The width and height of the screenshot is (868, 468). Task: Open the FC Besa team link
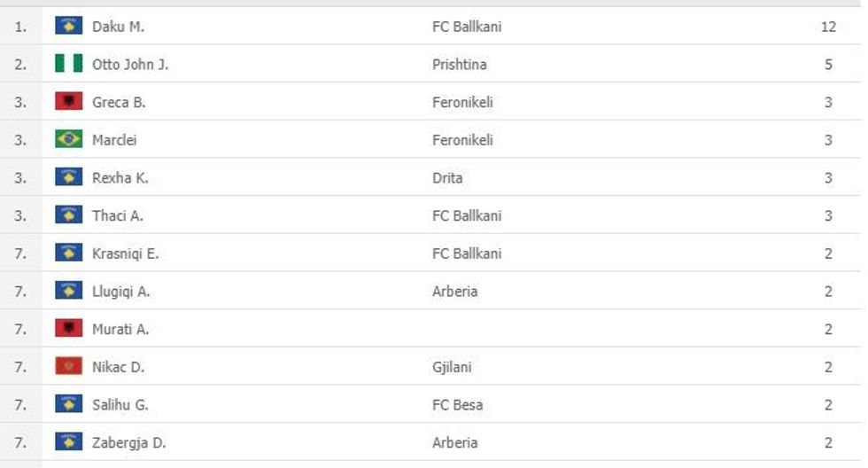pyautogui.click(x=457, y=405)
